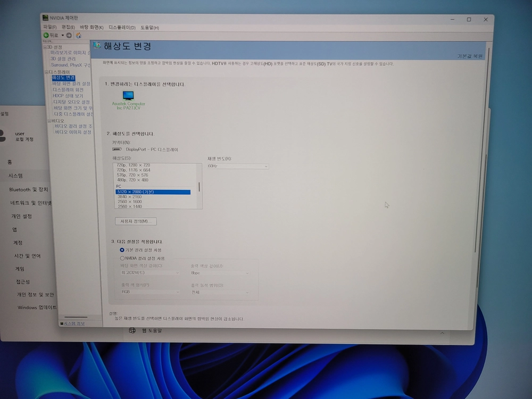Open 출력 색상 깊이 8bpc dropdown
This screenshot has height=399, width=532.
[x=220, y=273]
